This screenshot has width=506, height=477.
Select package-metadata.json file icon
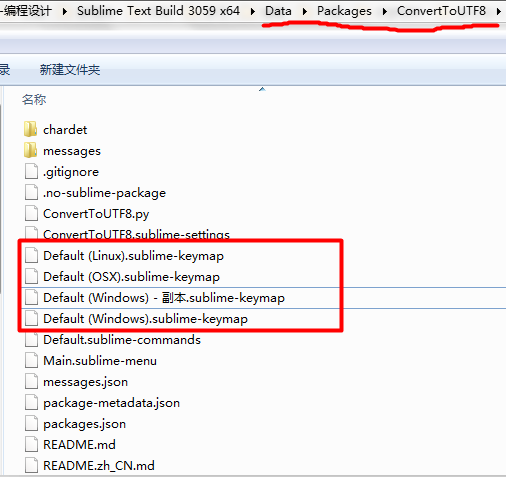31,402
